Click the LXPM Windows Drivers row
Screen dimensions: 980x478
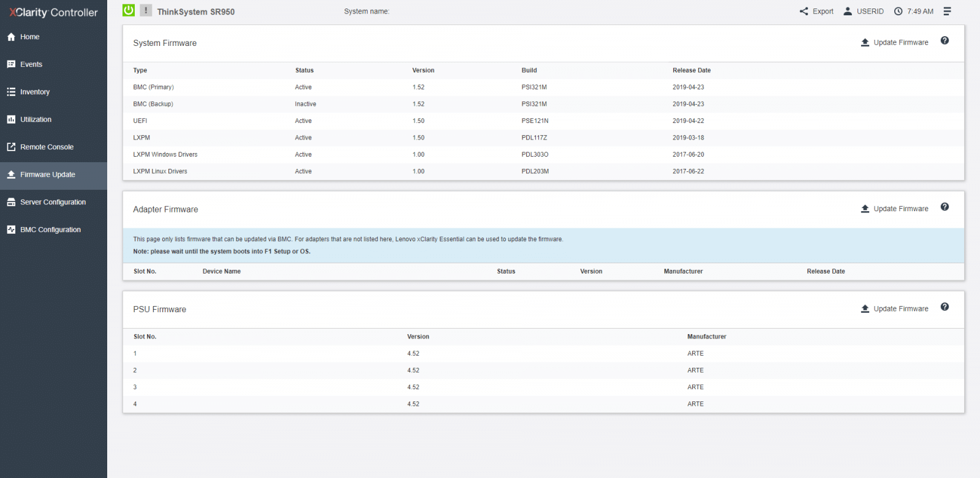coord(543,154)
